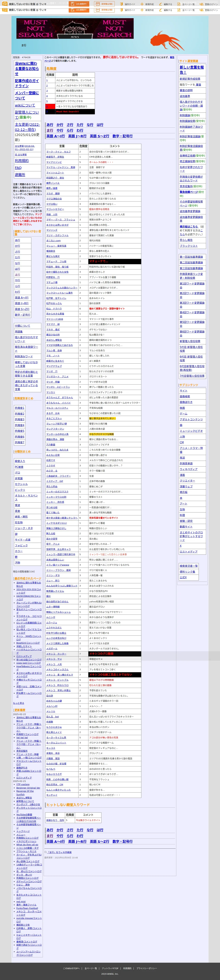Open the 深層ウェブ category link
The width and height of the screenshot is (220, 980).
[x=186, y=487]
